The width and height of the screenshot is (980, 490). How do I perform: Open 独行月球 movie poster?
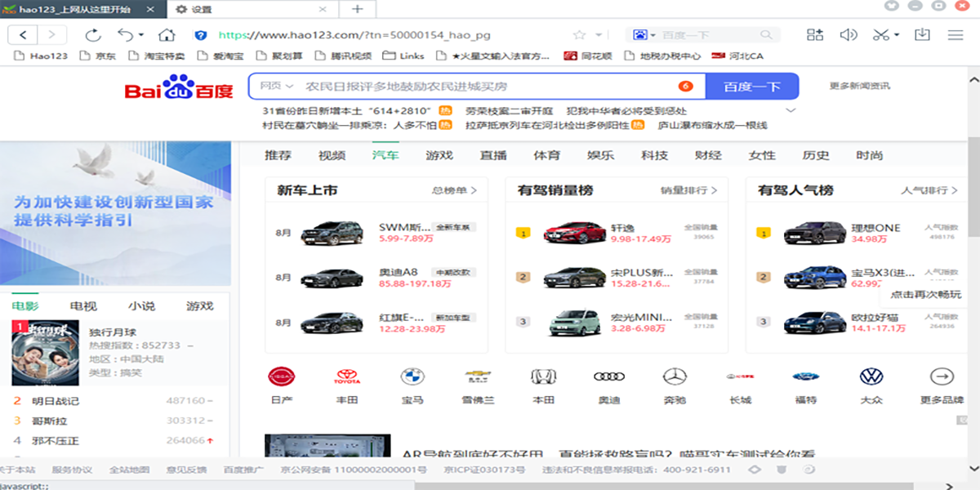coord(46,353)
